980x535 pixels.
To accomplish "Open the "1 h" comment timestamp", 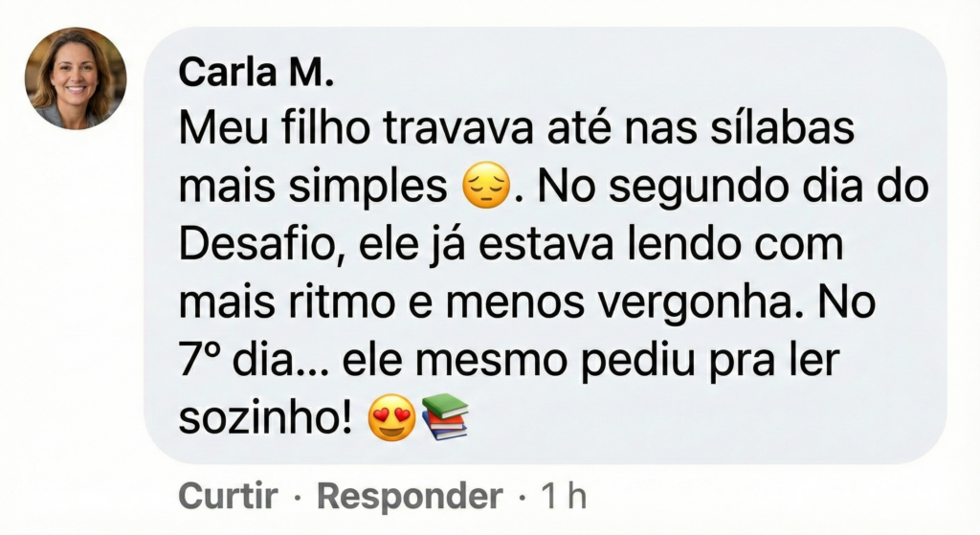I will 563,496.
